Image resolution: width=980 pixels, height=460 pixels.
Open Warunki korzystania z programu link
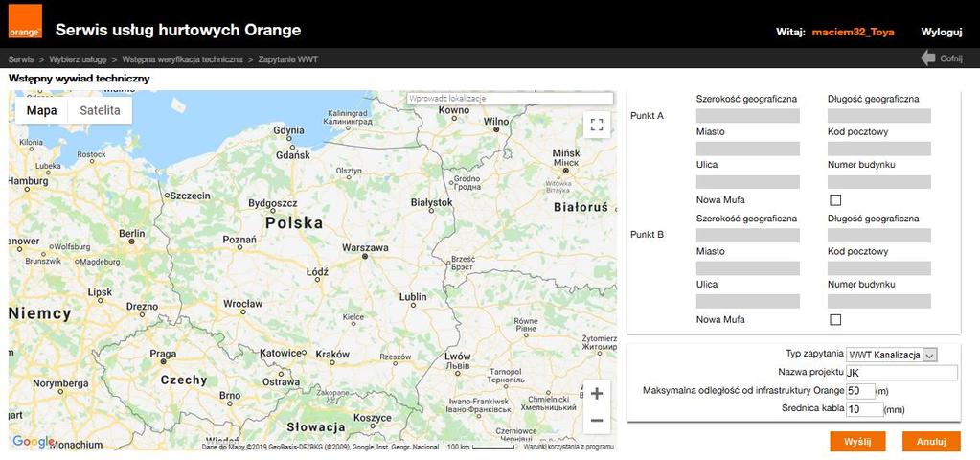(568, 447)
